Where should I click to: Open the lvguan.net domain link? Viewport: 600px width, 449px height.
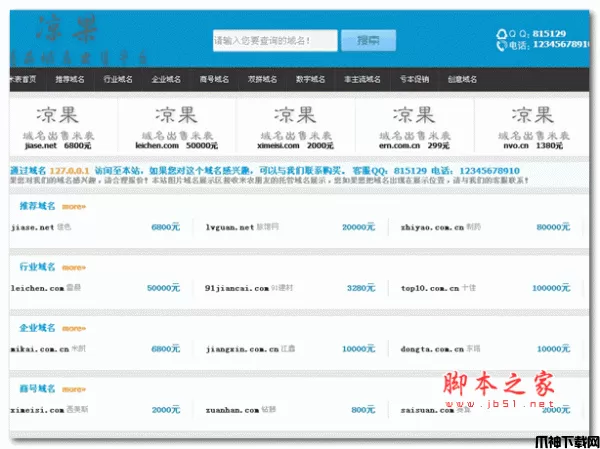(x=228, y=227)
